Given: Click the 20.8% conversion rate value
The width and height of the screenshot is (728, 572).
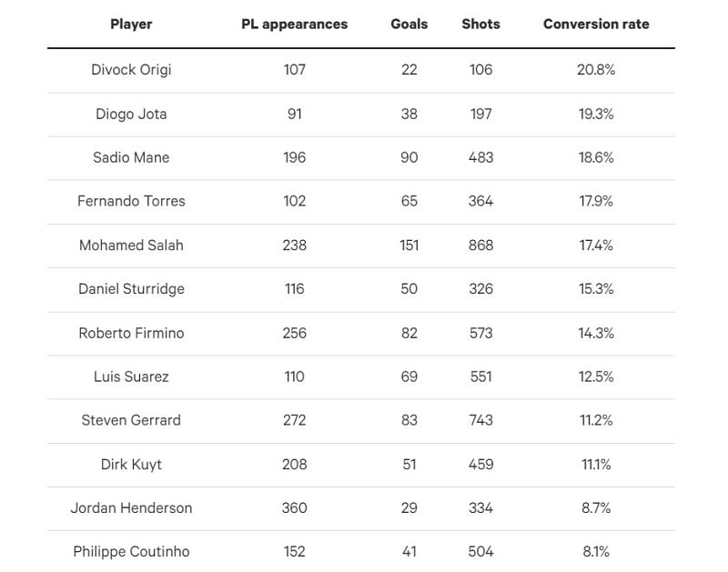Looking at the screenshot, I should [x=596, y=69].
